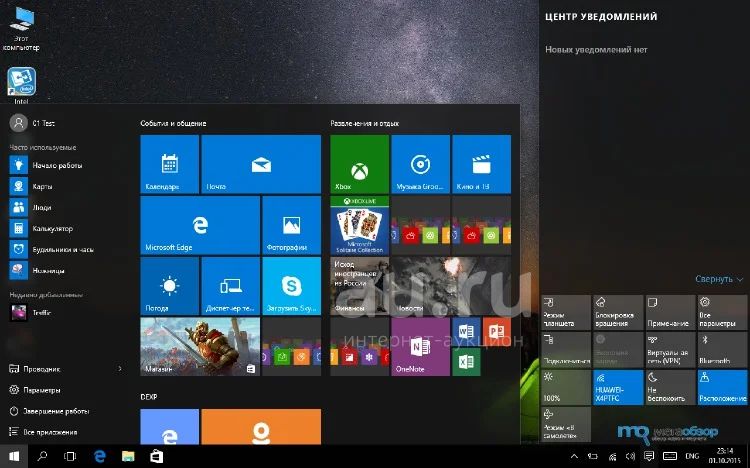Adjust brightness 100% quick action
The height and width of the screenshot is (468, 750).
566,387
